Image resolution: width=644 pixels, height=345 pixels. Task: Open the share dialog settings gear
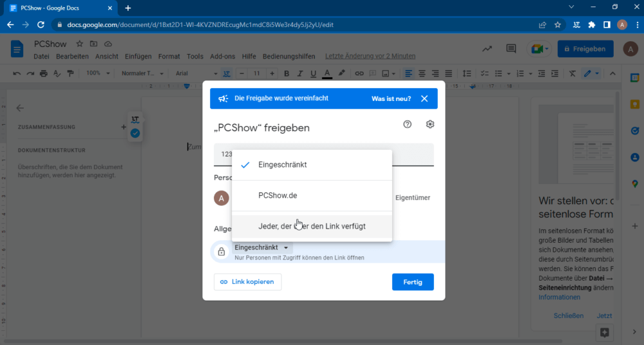tap(430, 124)
